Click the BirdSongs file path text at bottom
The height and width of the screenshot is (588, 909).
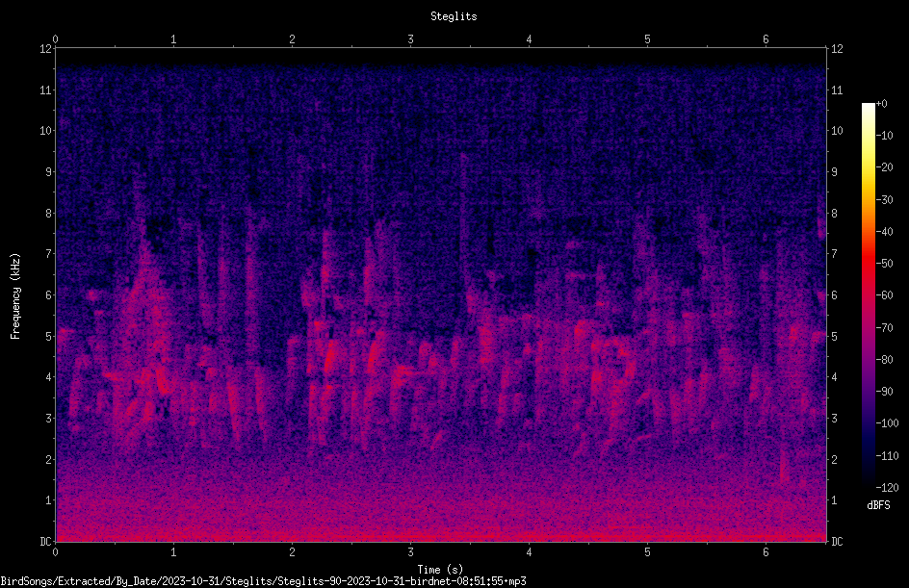pyautogui.click(x=263, y=581)
